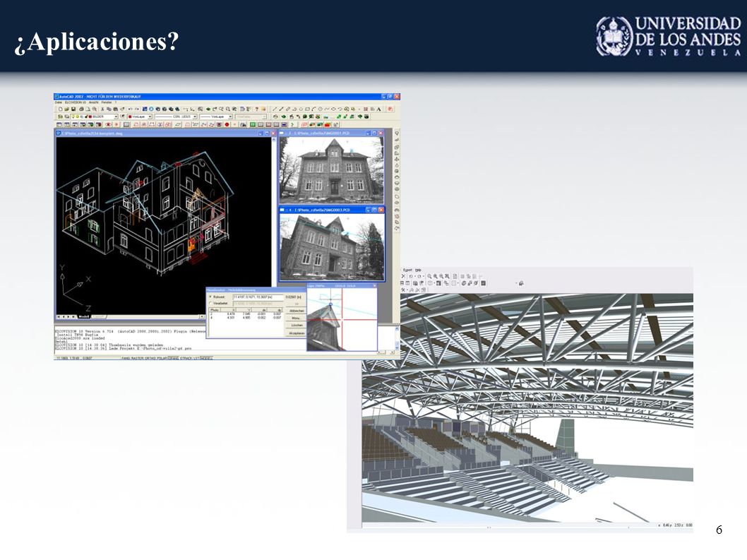This screenshot has height=560, width=747.
Task: Open the ELCOVISION 10 menu
Action: [x=76, y=102]
